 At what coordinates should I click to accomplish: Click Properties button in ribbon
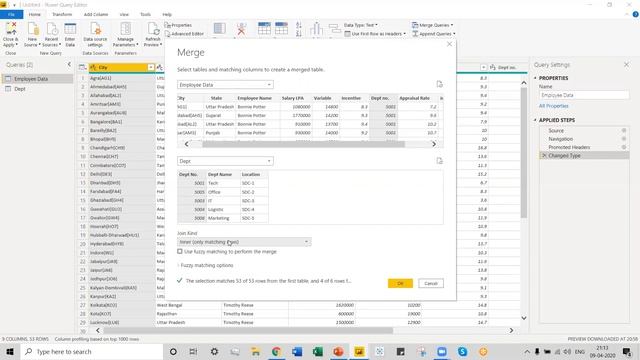(178, 25)
